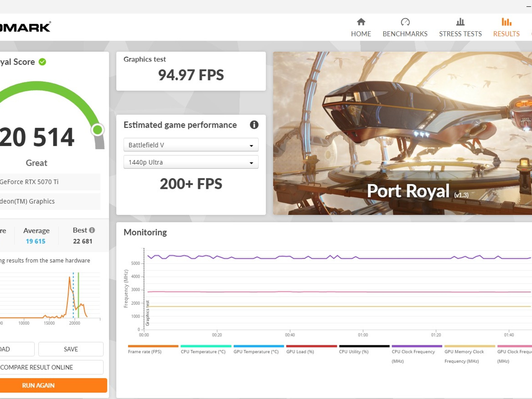Toggle the Frame rate (FPS) legend
The height and width of the screenshot is (399, 532).
pyautogui.click(x=153, y=350)
